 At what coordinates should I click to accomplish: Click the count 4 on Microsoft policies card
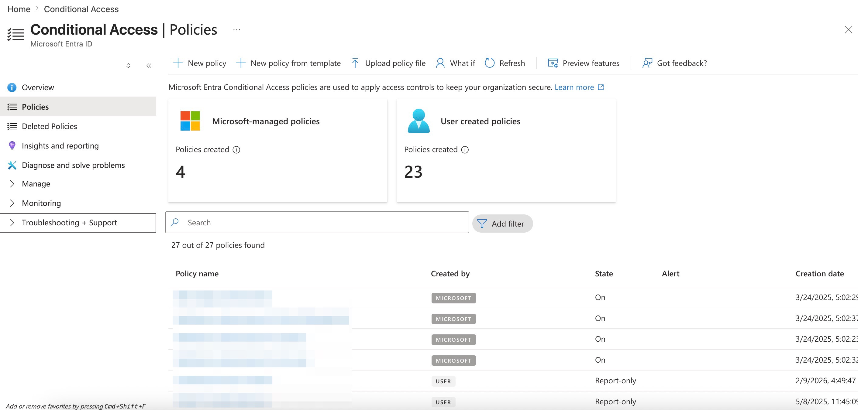tap(180, 172)
